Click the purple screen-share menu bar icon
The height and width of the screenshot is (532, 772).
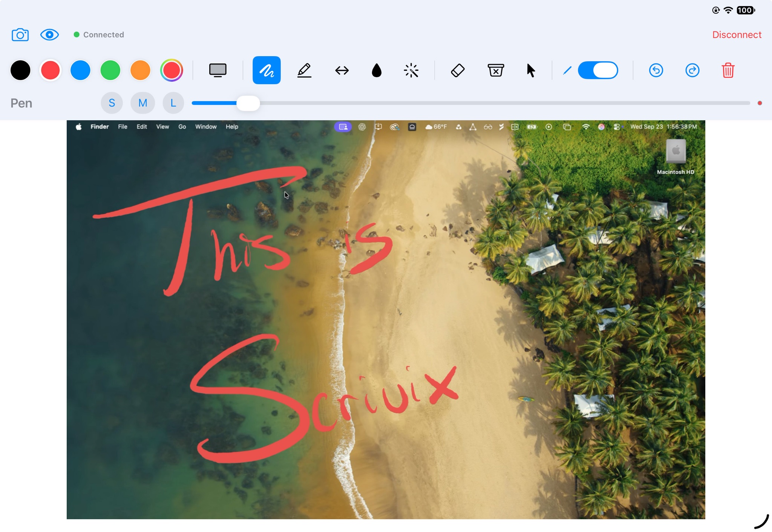pos(343,127)
